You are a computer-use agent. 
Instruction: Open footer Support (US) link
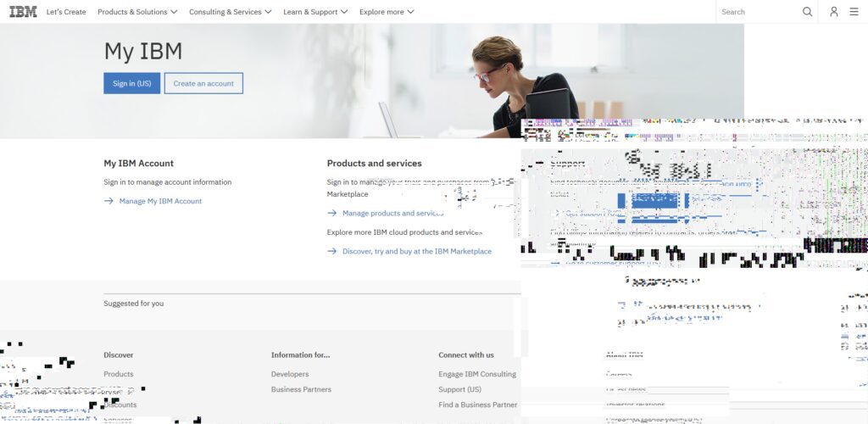[460, 390]
